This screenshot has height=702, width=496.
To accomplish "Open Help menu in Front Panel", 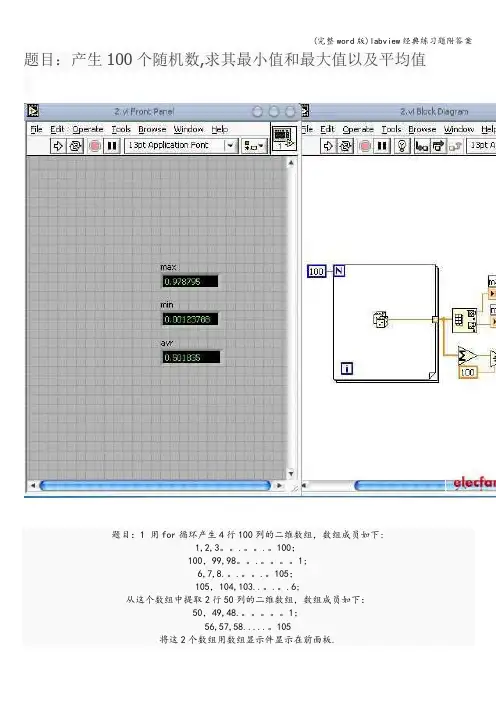I will coord(220,129).
